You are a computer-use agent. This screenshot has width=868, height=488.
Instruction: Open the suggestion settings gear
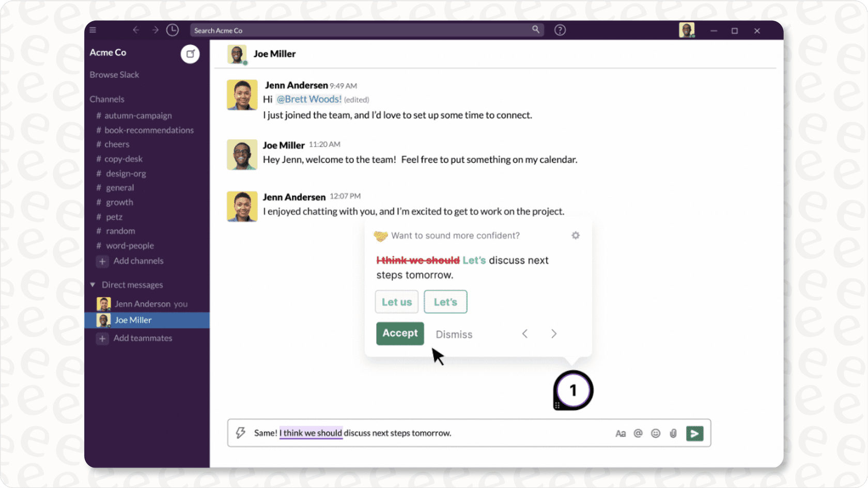(x=576, y=235)
